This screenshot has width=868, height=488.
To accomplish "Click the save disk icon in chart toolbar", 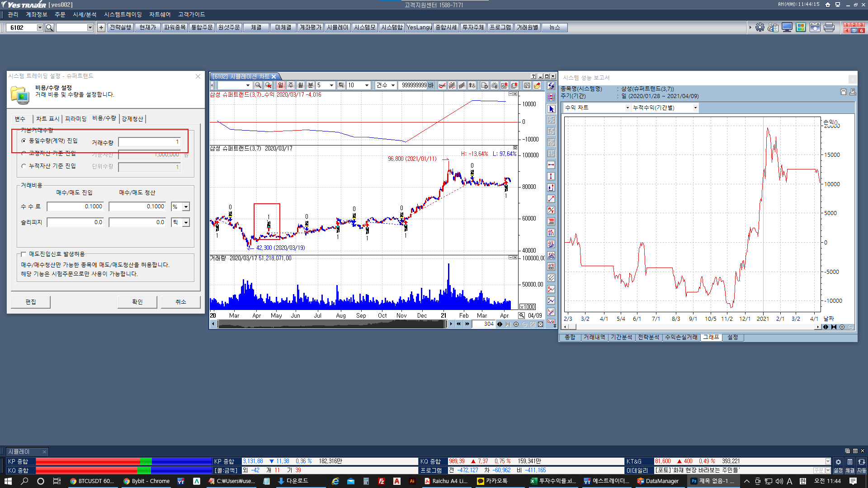I will [527, 85].
